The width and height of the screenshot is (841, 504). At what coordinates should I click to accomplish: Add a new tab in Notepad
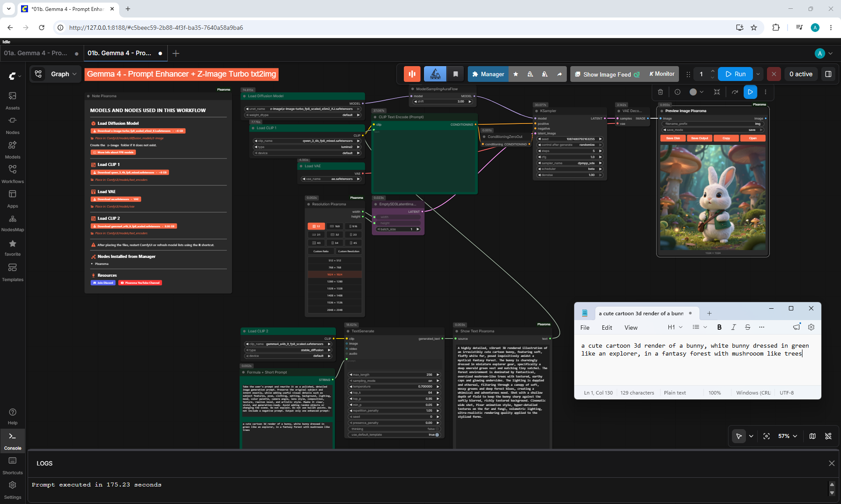click(709, 313)
